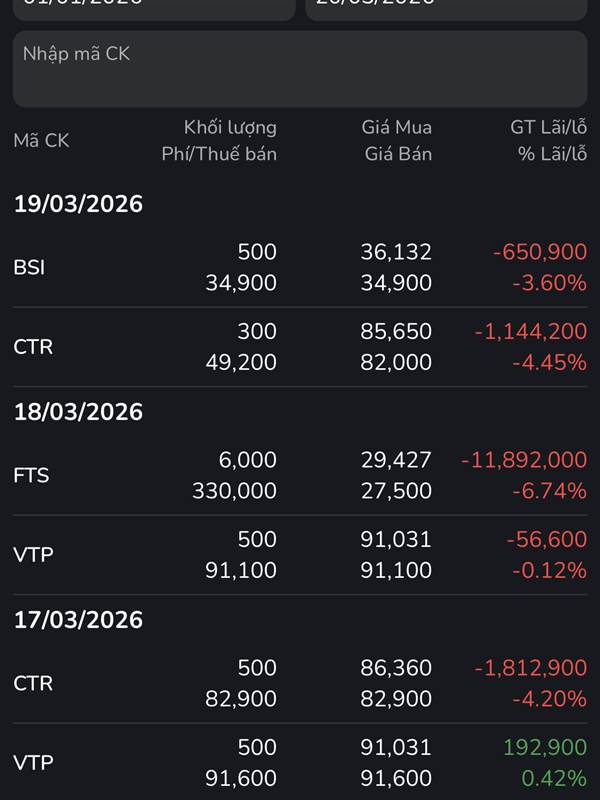Select the 17/03/2026 date group header
The height and width of the screenshot is (800, 600).
(79, 620)
